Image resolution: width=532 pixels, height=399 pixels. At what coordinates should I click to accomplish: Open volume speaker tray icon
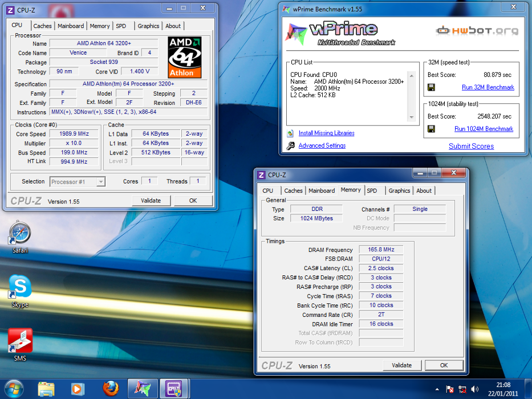coord(474,389)
